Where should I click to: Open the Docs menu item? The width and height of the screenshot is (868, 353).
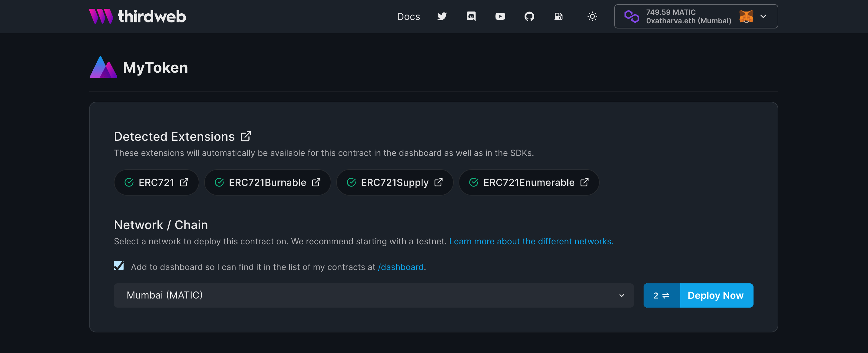point(409,16)
